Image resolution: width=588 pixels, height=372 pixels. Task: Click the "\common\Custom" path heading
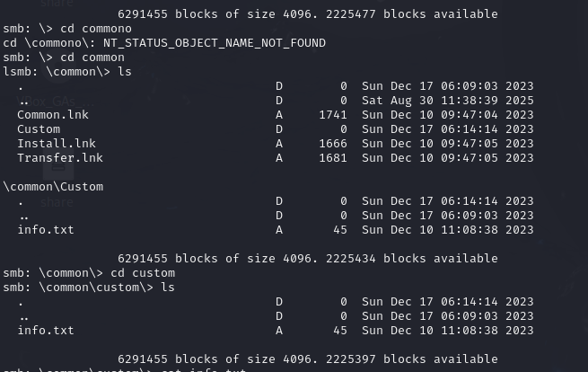[x=53, y=187]
